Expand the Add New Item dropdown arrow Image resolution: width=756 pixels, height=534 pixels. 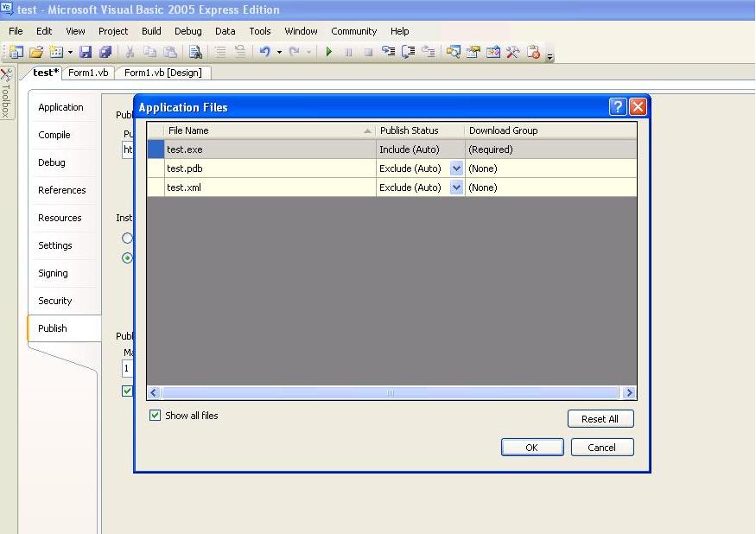(71, 51)
